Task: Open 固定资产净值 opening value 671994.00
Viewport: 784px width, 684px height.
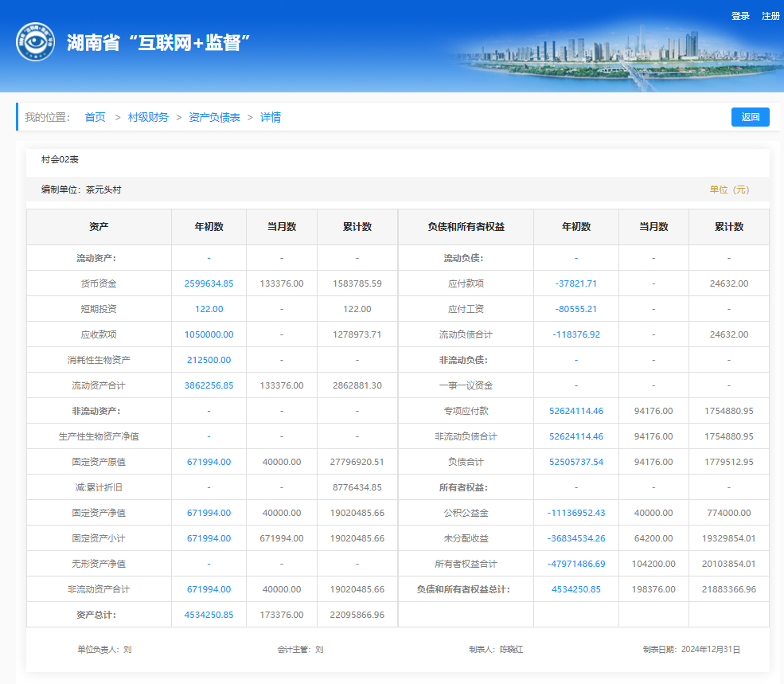Action: tap(209, 514)
